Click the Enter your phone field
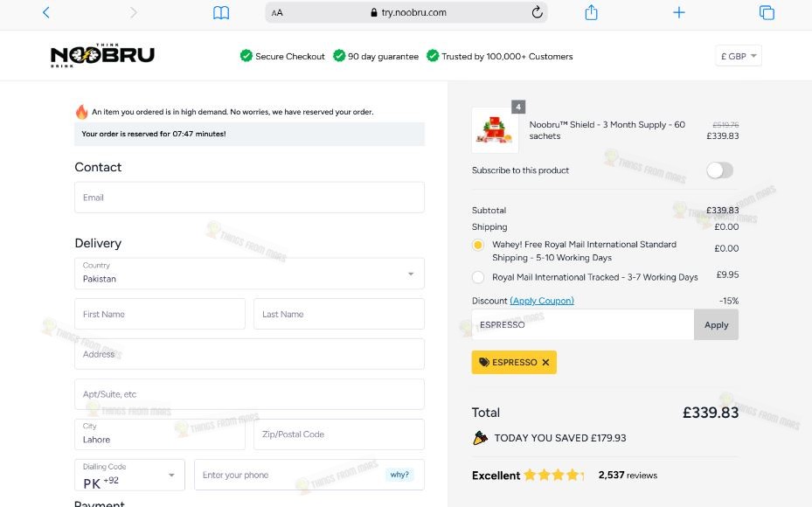 coord(309,475)
